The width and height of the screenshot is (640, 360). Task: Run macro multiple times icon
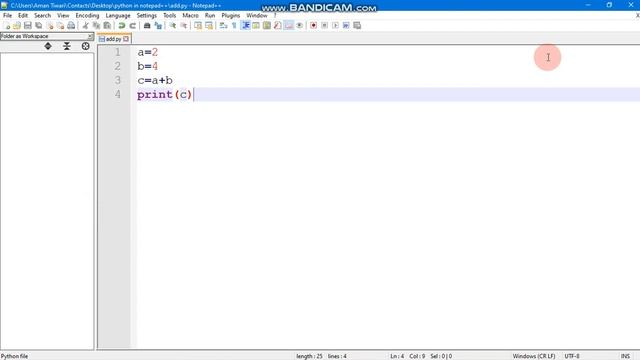[346, 25]
